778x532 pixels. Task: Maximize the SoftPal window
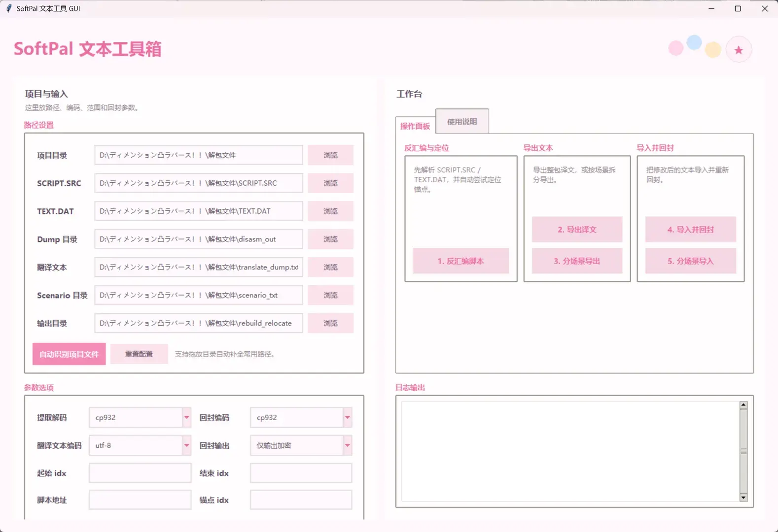point(738,8)
